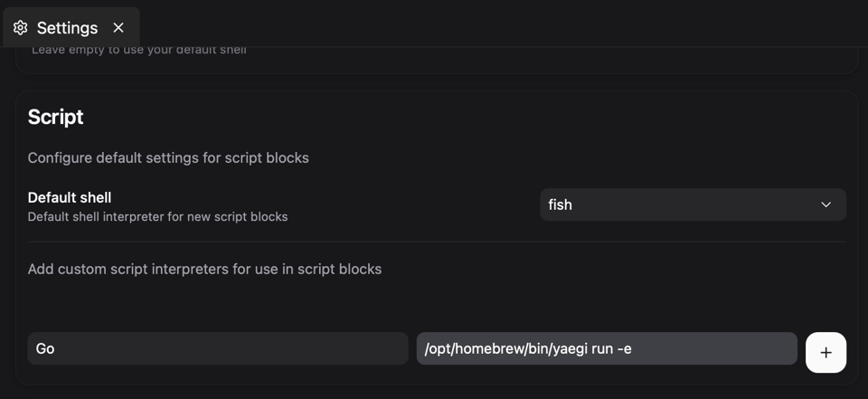
Task: Focus the yaegi command path field
Action: tap(606, 348)
